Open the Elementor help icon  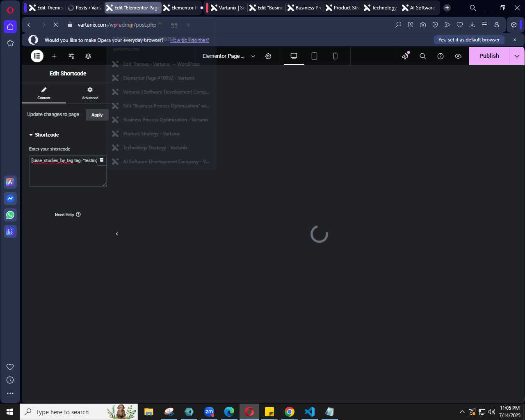tap(441, 56)
